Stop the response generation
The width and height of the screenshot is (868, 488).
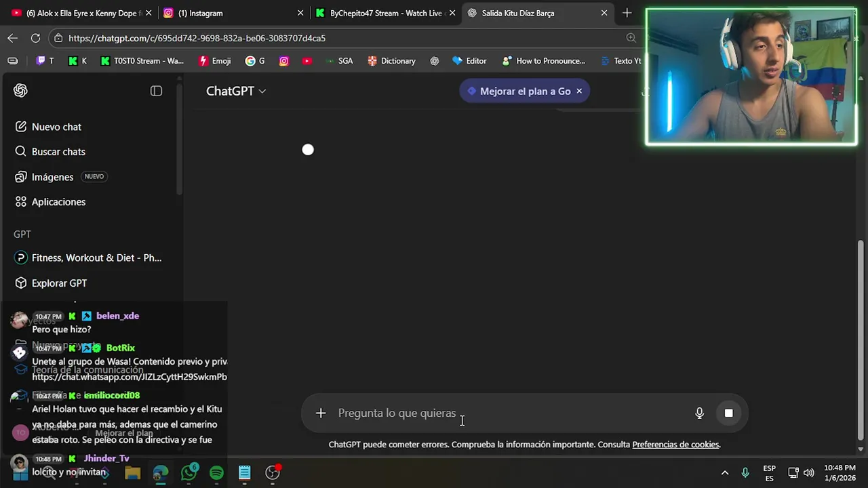728,413
